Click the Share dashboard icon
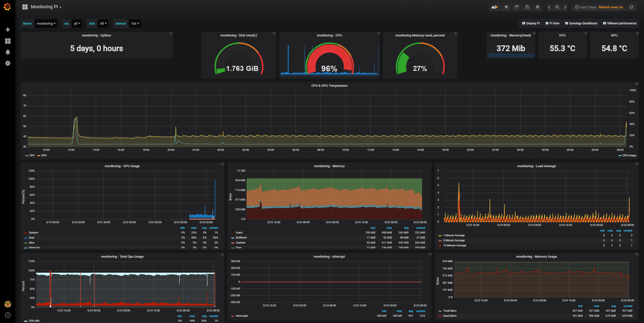 [x=517, y=7]
